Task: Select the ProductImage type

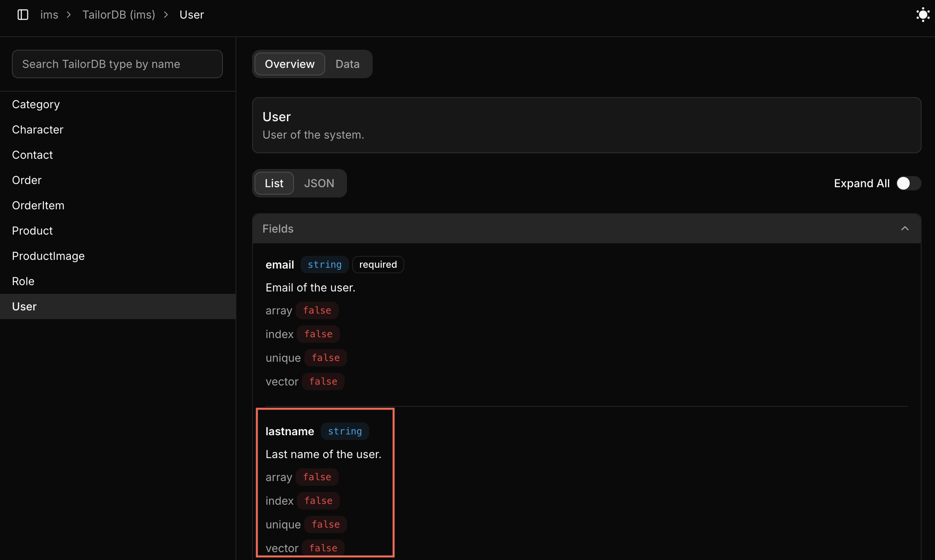Action: pyautogui.click(x=48, y=256)
